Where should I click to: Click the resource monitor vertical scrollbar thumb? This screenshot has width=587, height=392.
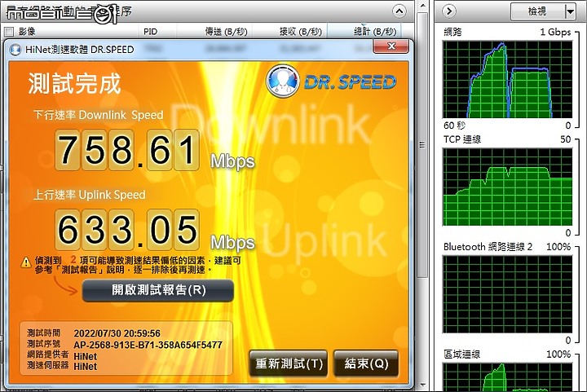tap(422, 145)
